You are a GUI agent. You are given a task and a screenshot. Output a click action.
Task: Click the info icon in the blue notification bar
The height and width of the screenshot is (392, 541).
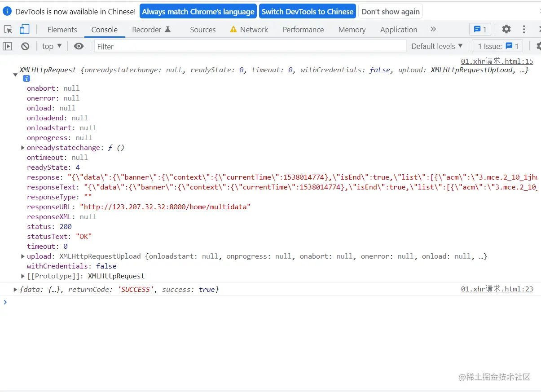coord(7,11)
